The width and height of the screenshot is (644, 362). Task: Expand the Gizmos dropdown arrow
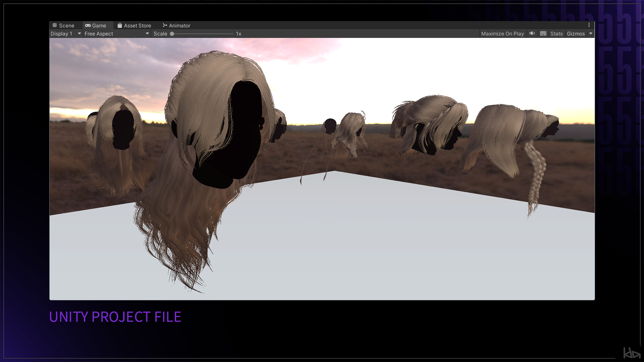click(x=591, y=34)
